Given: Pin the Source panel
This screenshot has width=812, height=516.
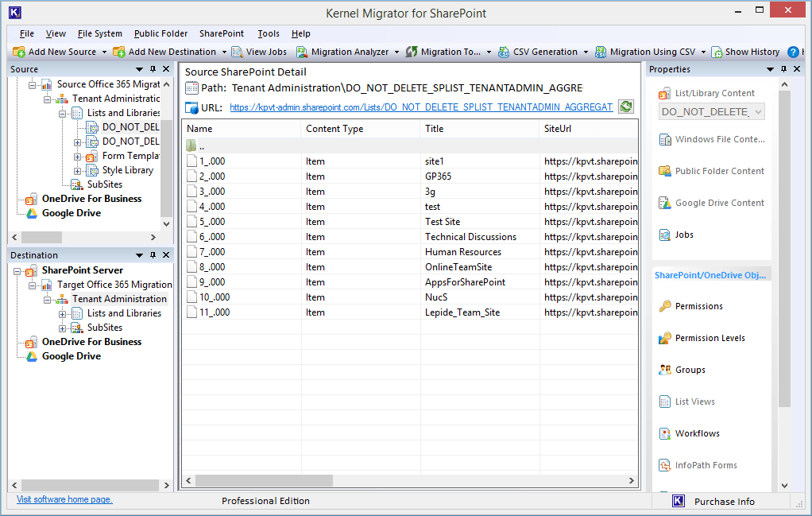Looking at the screenshot, I should click(153, 69).
